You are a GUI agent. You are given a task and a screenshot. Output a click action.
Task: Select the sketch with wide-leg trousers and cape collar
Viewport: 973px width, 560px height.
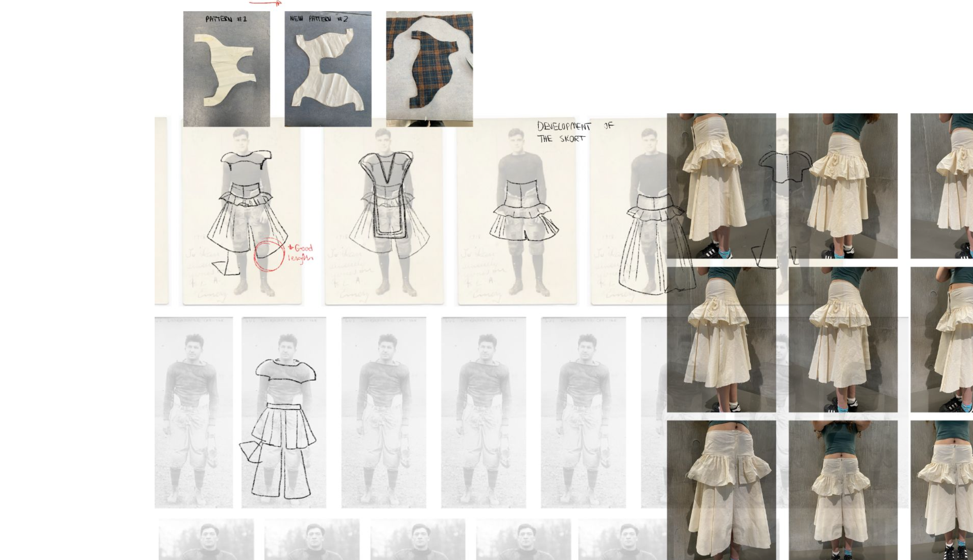[x=284, y=412]
